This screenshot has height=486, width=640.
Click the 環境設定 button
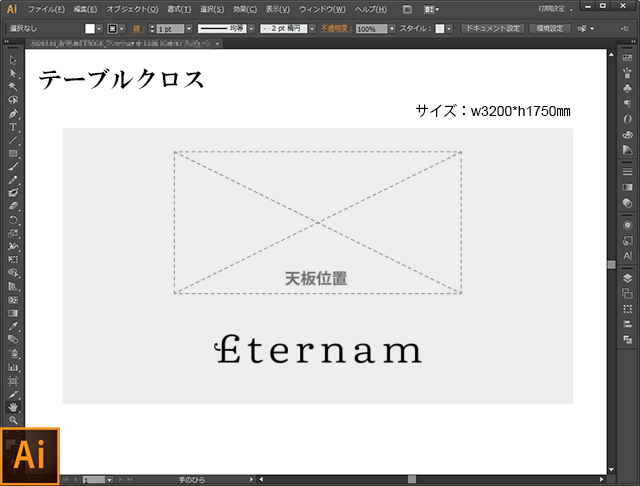[x=552, y=29]
